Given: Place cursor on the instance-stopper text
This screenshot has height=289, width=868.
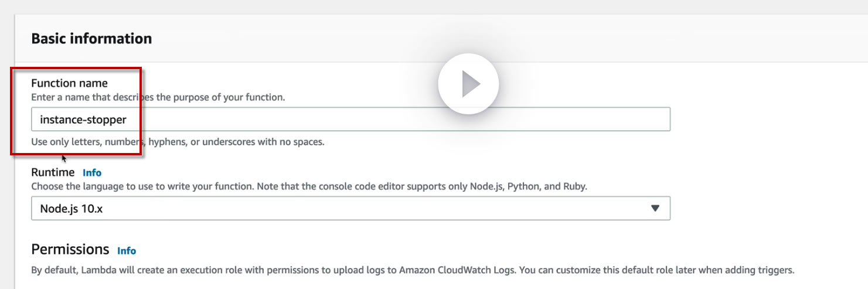Looking at the screenshot, I should click(83, 120).
